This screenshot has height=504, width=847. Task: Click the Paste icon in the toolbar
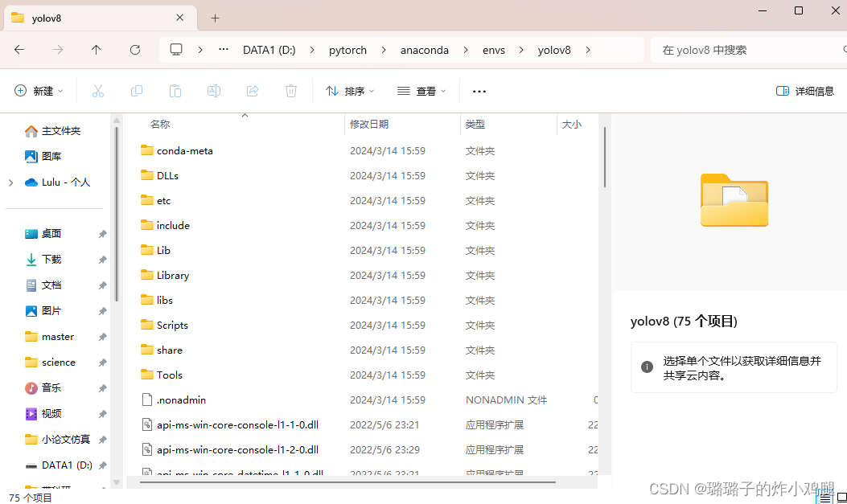[175, 91]
